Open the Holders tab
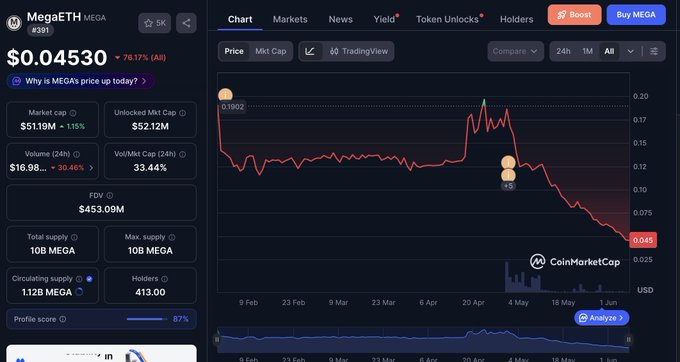680x362 pixels. coord(517,20)
